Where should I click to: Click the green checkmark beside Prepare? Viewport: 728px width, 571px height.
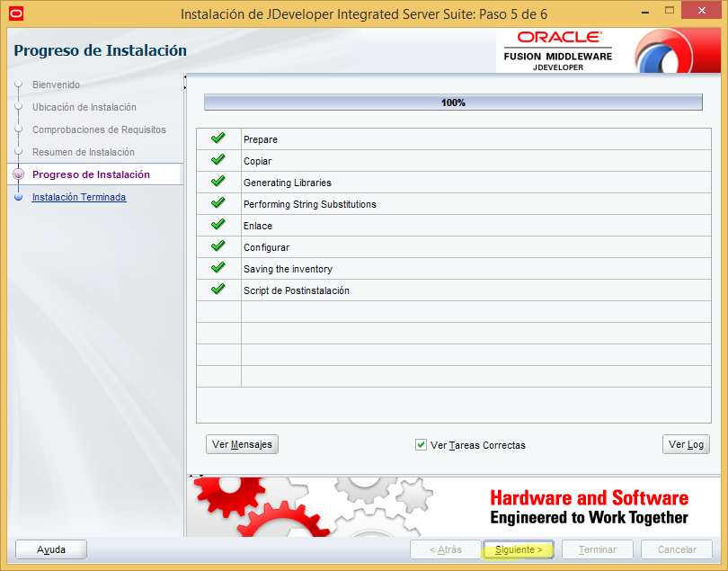coord(218,139)
